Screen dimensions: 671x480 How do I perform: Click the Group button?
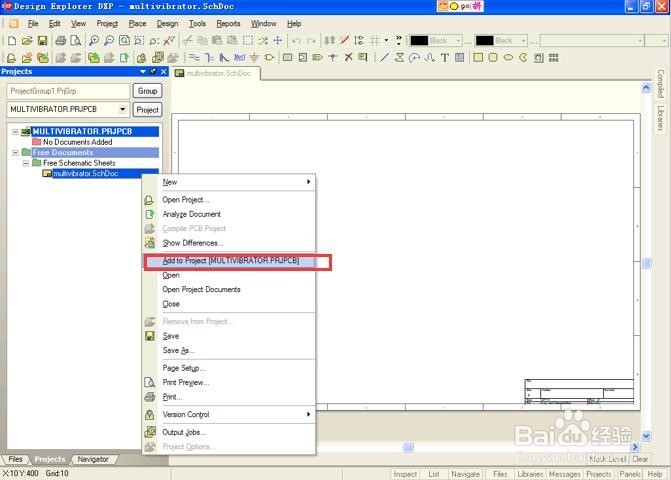click(x=147, y=91)
